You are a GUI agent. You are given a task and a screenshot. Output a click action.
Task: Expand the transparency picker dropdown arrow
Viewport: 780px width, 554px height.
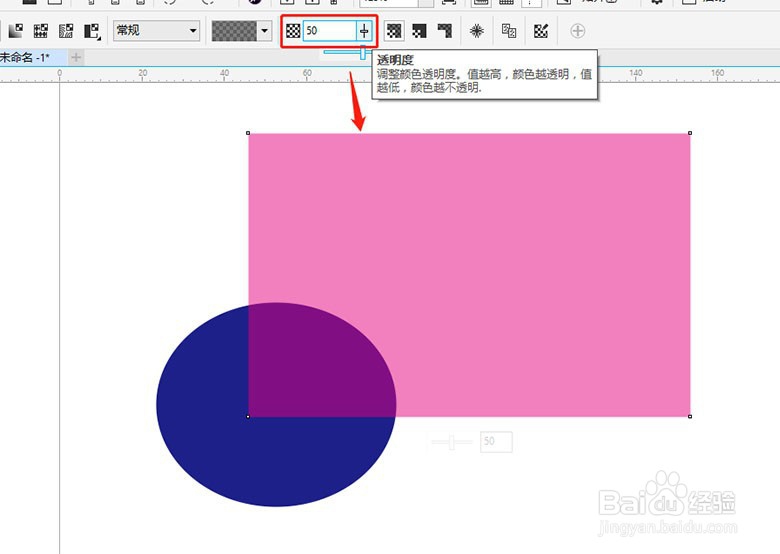coord(265,31)
